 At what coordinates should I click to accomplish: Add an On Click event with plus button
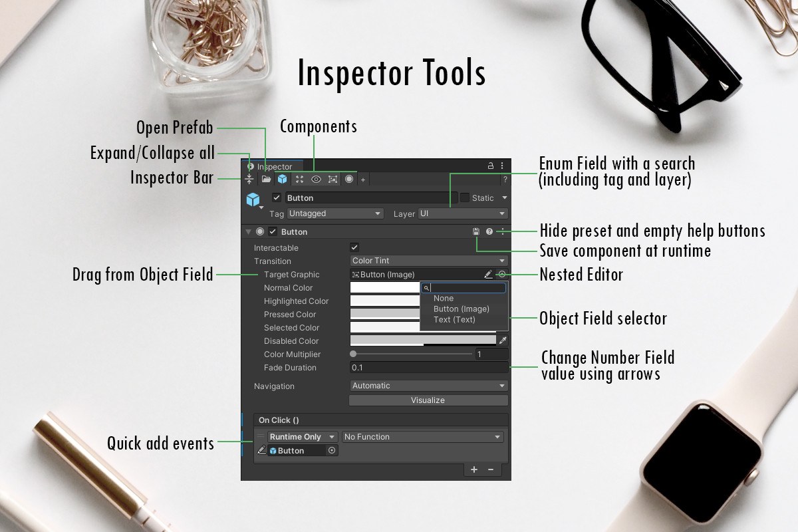tap(474, 469)
